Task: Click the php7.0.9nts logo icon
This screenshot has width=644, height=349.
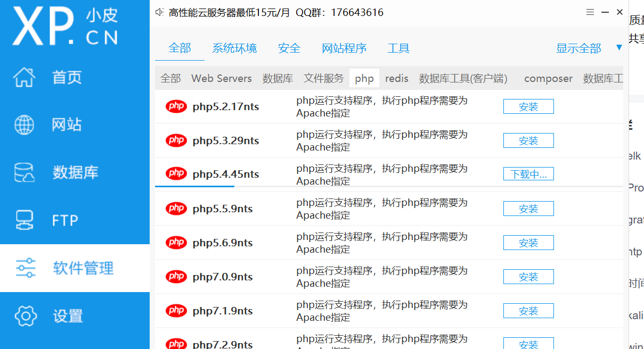Action: pos(176,277)
